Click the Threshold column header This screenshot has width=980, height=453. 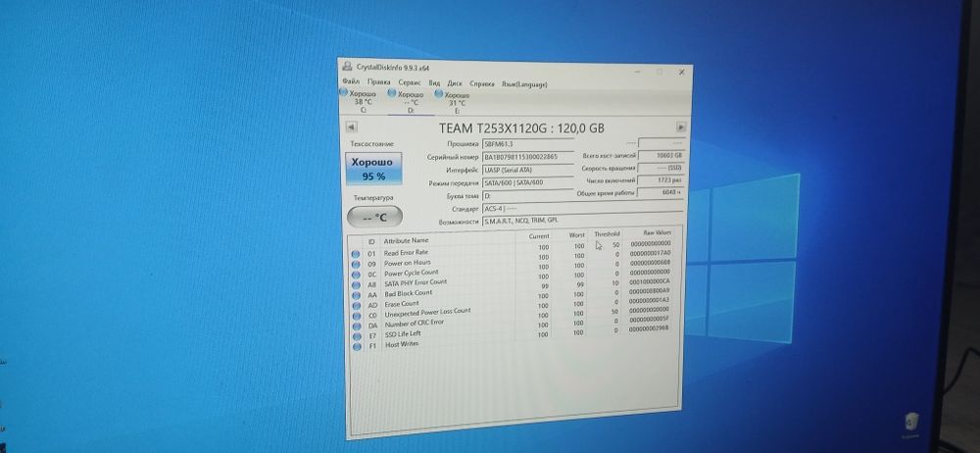(607, 233)
